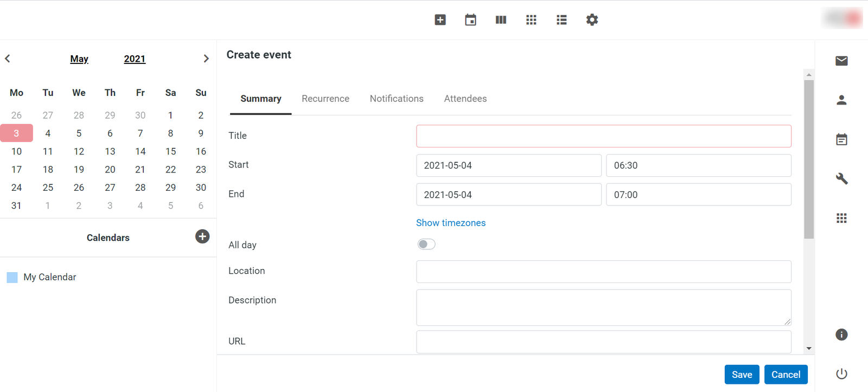Image resolution: width=868 pixels, height=392 pixels.
Task: Select May 1 in mini calendar
Action: point(170,115)
